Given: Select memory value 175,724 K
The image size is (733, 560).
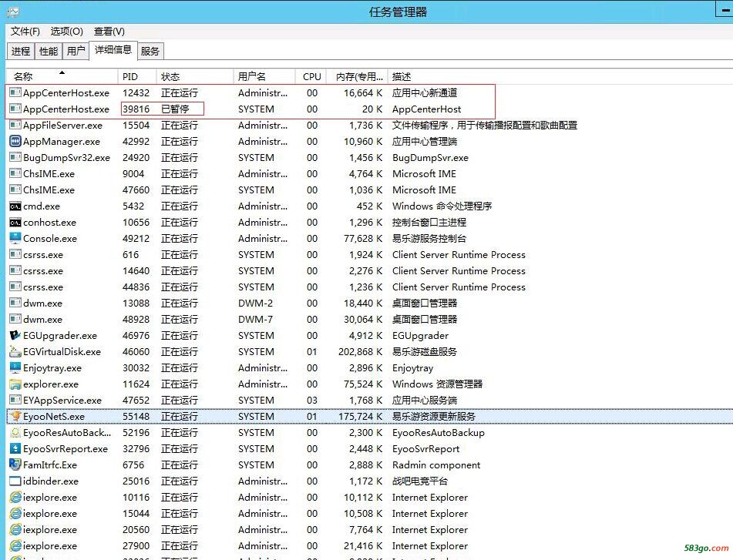Looking at the screenshot, I should pos(361,416).
